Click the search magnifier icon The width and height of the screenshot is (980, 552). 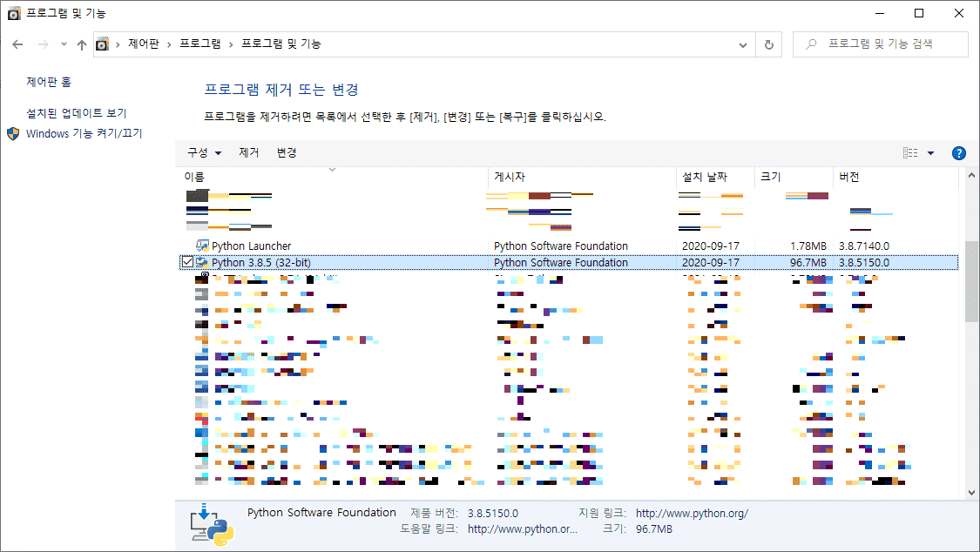pyautogui.click(x=811, y=44)
